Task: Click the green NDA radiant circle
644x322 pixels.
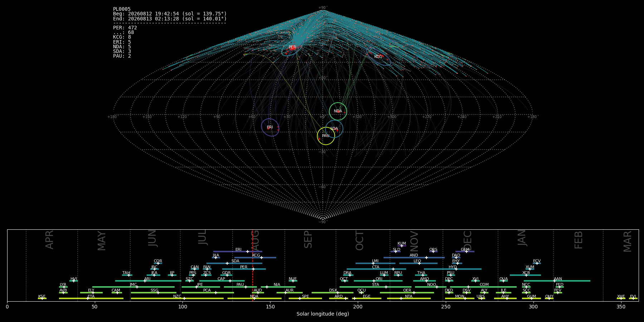Action: tap(338, 111)
